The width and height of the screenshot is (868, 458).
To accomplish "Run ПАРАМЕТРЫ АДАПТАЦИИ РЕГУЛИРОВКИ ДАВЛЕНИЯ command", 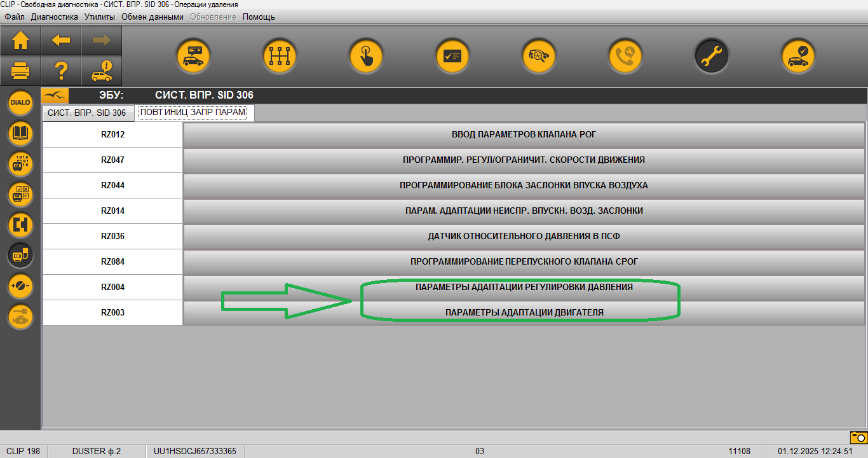I will [x=524, y=287].
